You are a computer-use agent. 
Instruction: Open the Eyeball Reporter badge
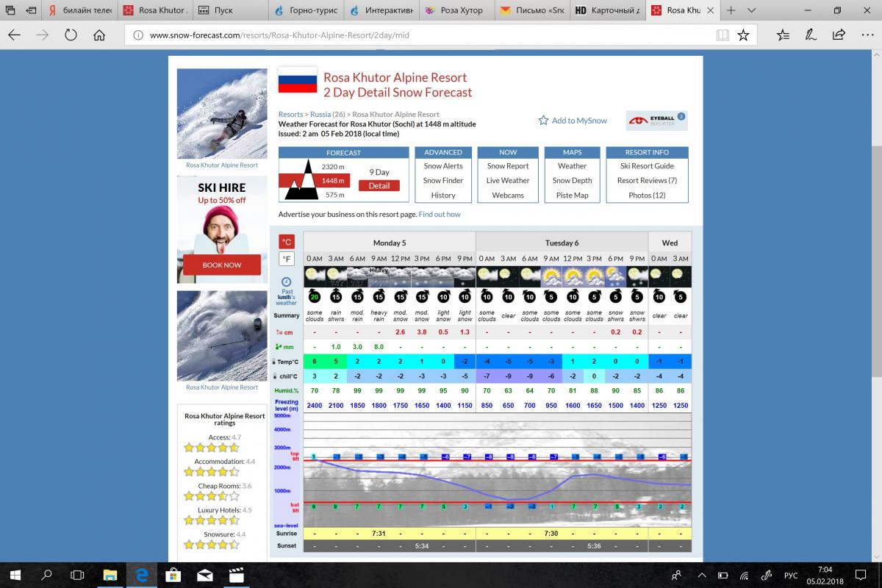pyautogui.click(x=656, y=121)
